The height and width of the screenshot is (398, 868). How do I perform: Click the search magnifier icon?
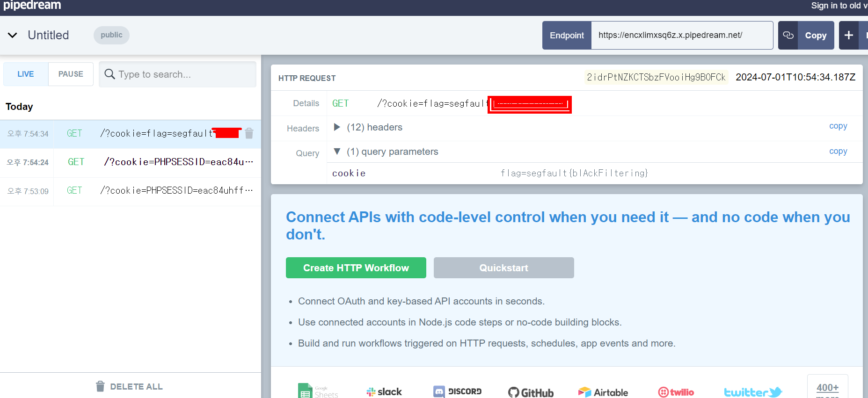click(x=109, y=74)
